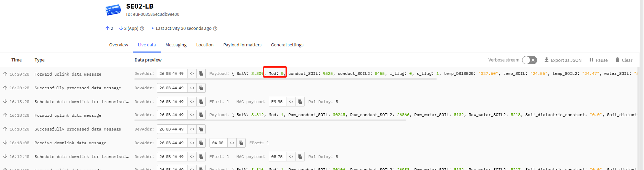
Task: Copy DevAddr in 16:20:28 Forward uplink row
Action: (201, 73)
